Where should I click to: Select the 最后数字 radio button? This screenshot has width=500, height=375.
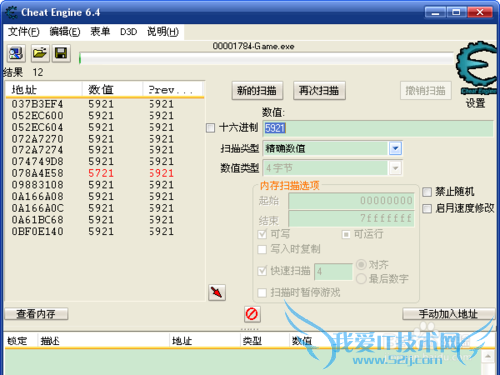361,279
